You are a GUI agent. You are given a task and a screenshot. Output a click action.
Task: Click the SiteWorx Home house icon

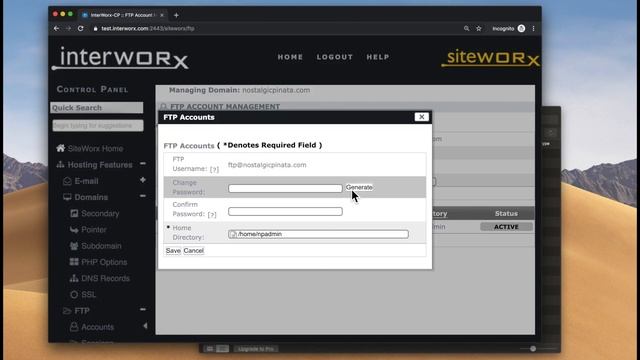point(60,148)
